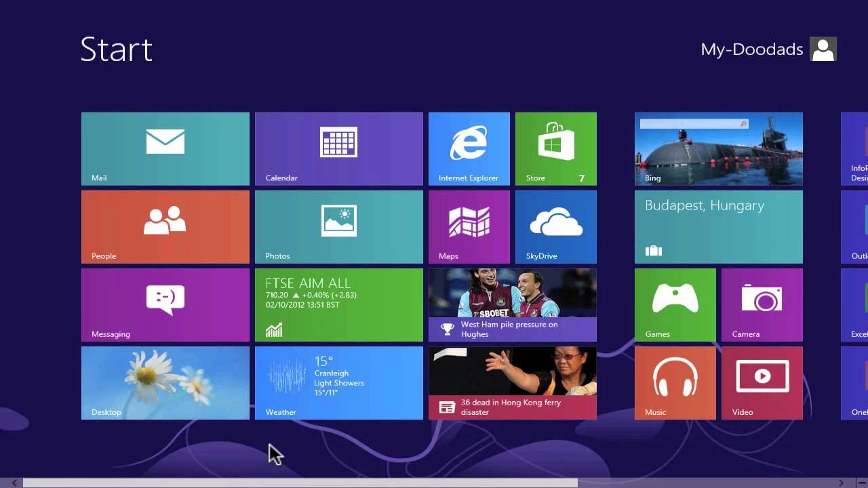Open the Camera tile
Viewport: 868px width, 488px height.
click(762, 305)
